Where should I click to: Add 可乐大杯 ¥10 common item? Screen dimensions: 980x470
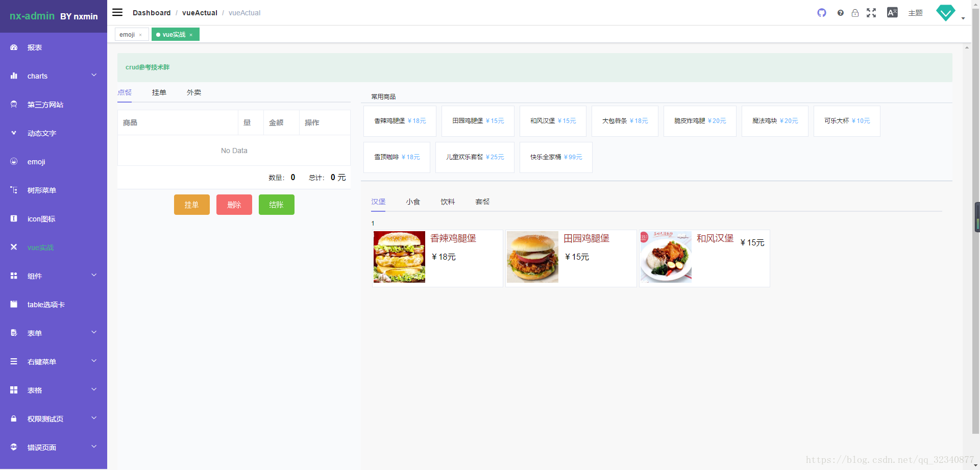coord(847,121)
